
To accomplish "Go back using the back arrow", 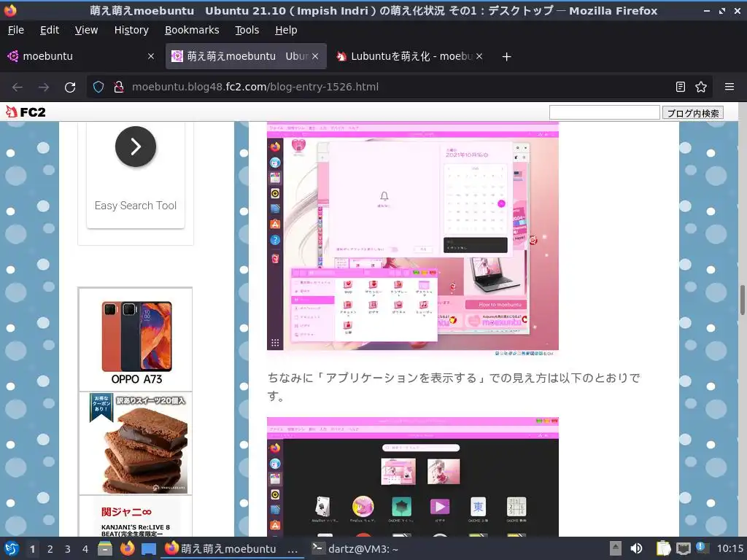I will point(18,87).
